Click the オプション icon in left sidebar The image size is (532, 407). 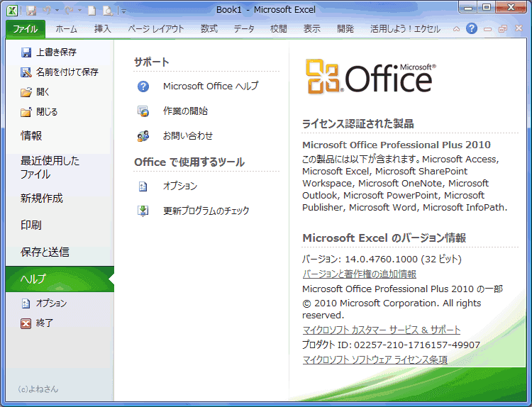pos(26,303)
